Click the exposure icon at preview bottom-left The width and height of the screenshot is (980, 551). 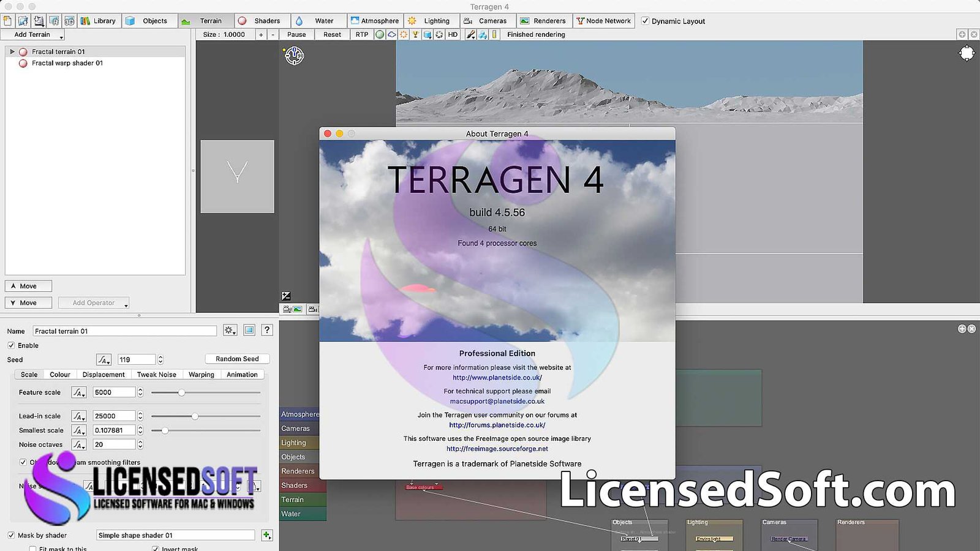click(x=286, y=296)
